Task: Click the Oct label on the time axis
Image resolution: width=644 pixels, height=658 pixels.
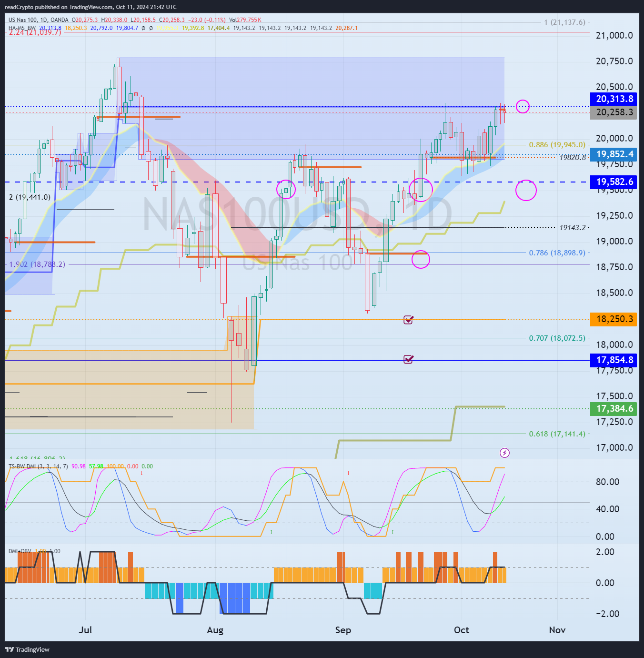Action: [x=462, y=630]
